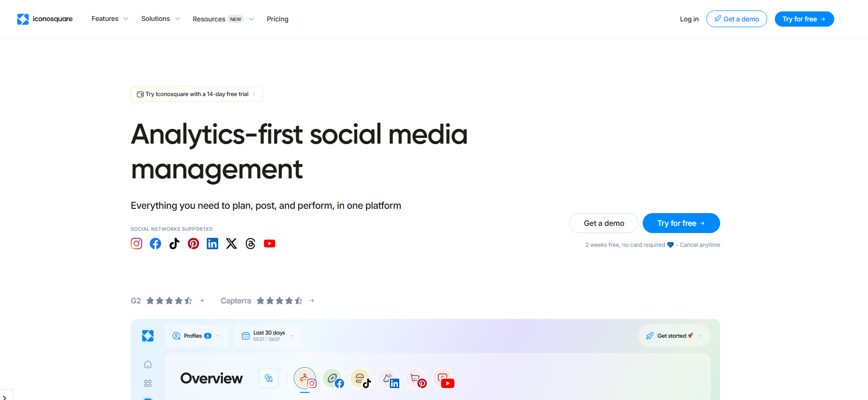Click the TikTok supported network icon
The width and height of the screenshot is (868, 400).
(174, 244)
